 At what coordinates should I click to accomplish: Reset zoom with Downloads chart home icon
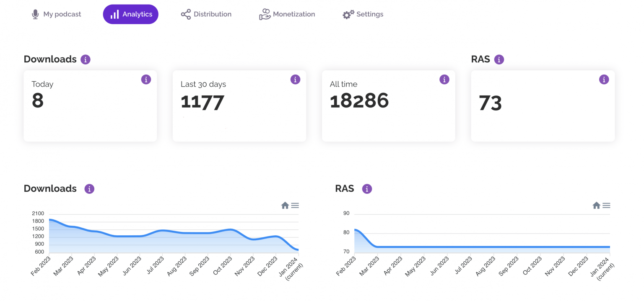(285, 206)
